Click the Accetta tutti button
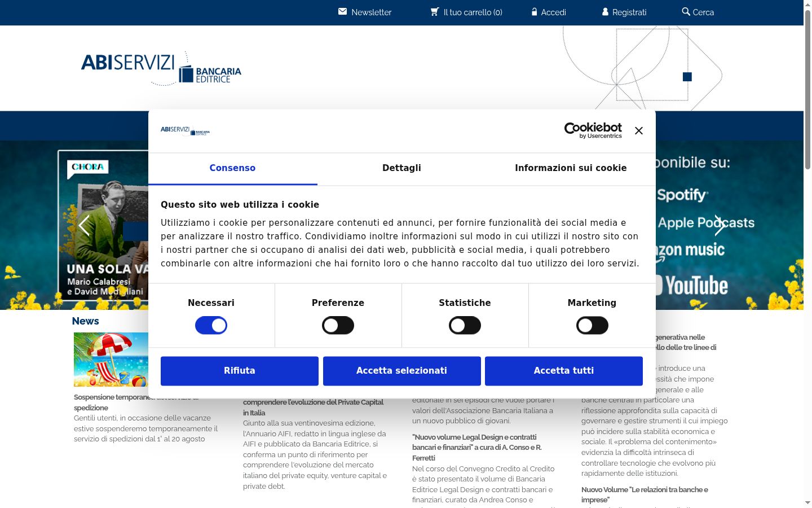The width and height of the screenshot is (812, 508). [x=564, y=371]
